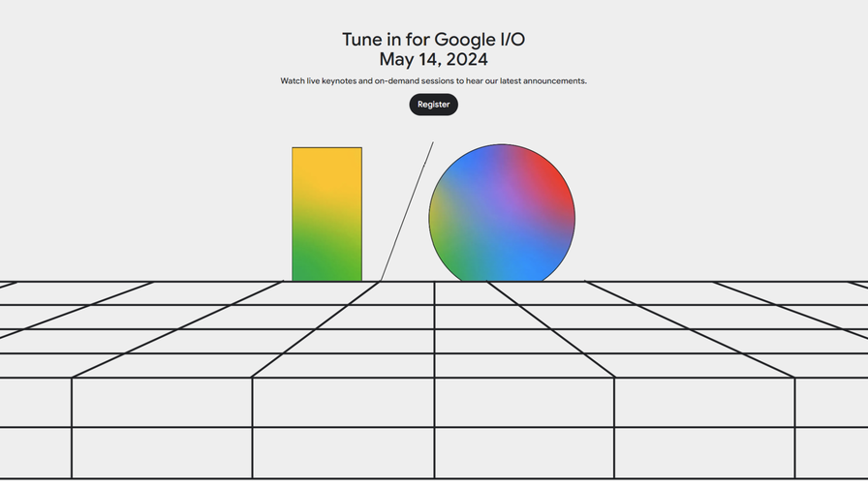The image size is (868, 488).
Task: Click the yellow-green rectangle "I" graphic
Action: click(x=326, y=214)
